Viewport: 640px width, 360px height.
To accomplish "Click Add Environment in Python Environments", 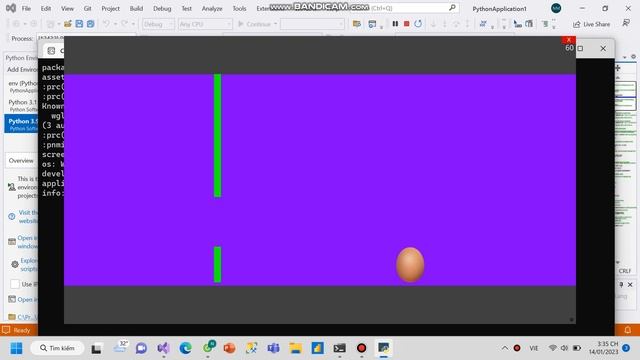I will click(x=22, y=69).
